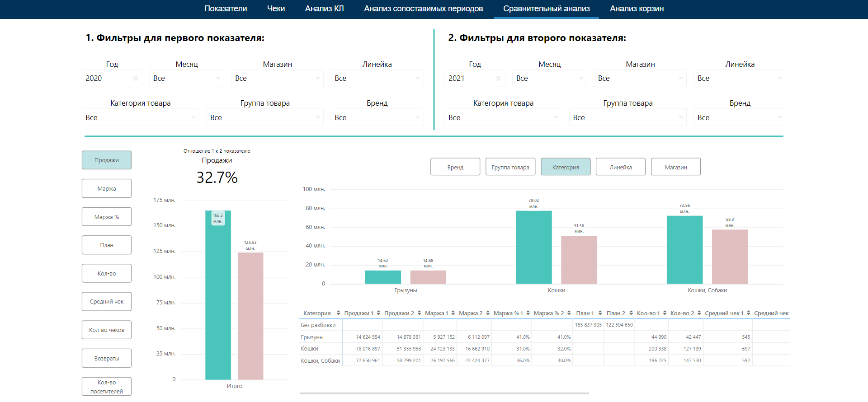The image size is (868, 402).
Task: Click the Без разбивки row label
Action: coord(318,325)
